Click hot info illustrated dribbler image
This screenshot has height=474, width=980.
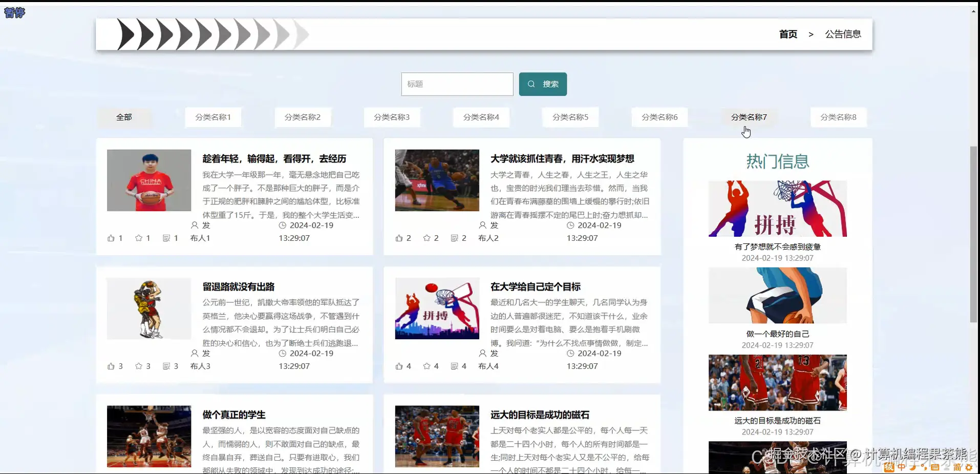778,295
